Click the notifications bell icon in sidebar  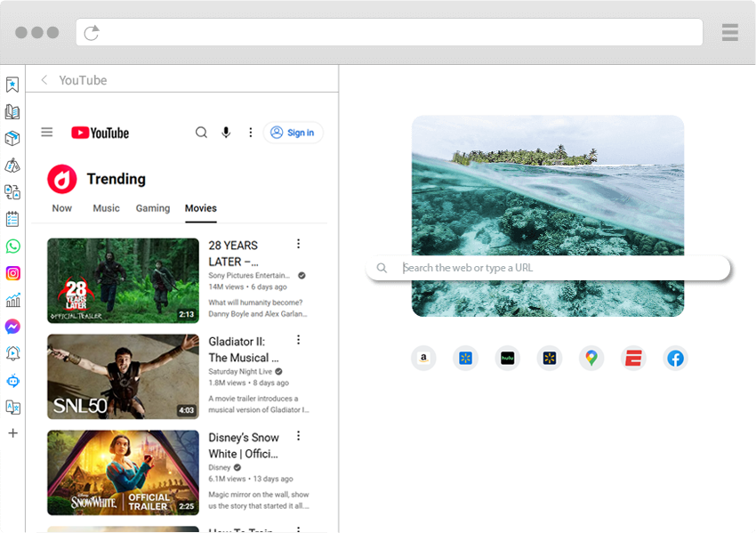12,353
